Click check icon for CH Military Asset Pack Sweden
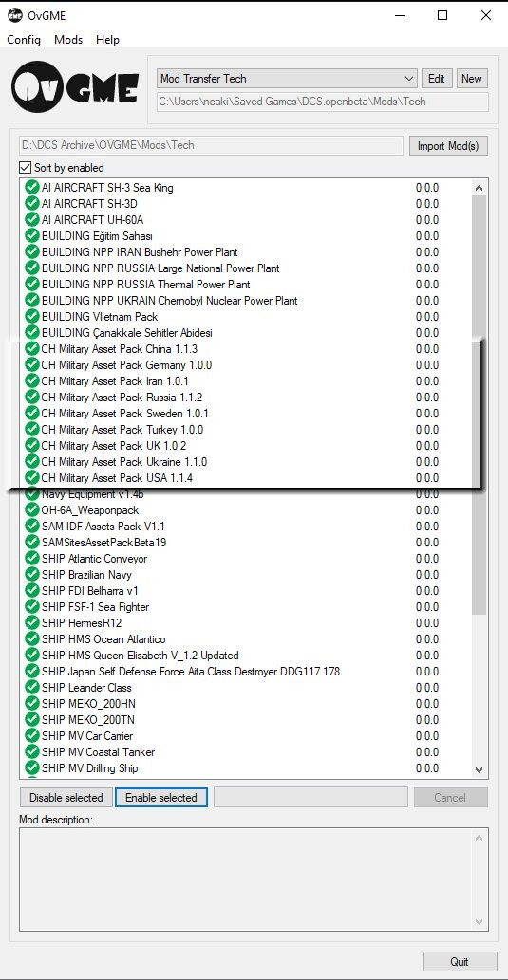This screenshot has width=508, height=980. 31,414
